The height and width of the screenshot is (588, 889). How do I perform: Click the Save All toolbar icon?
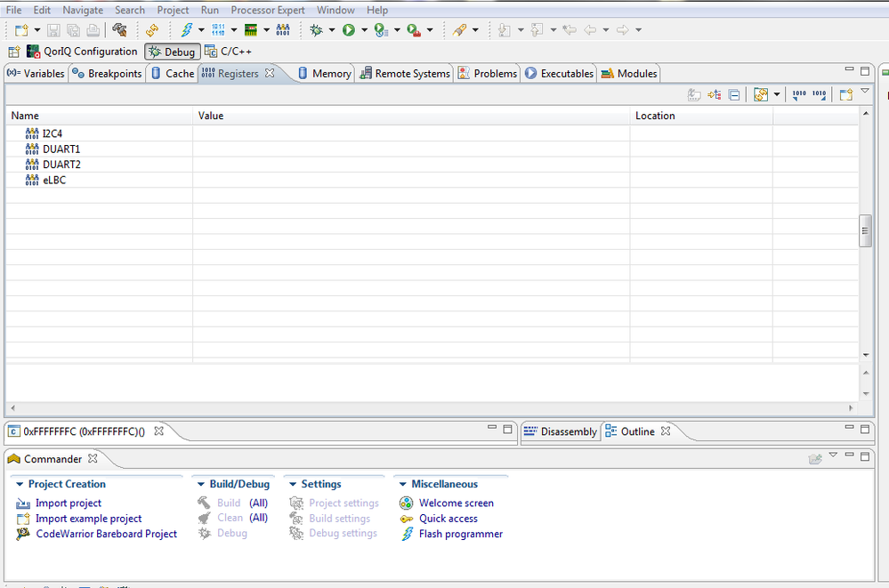tap(73, 30)
